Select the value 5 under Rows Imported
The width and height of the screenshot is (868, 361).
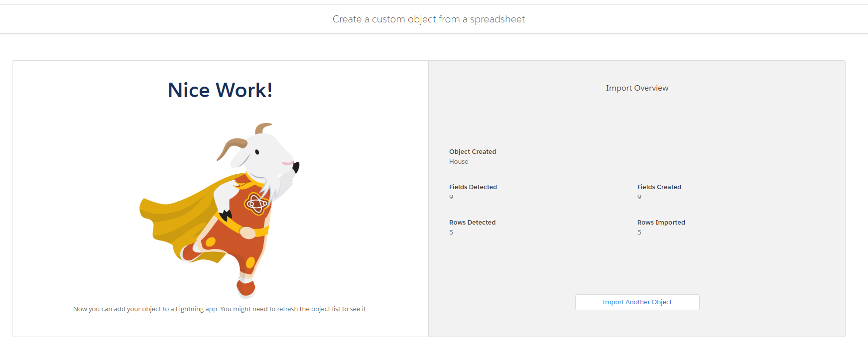639,233
